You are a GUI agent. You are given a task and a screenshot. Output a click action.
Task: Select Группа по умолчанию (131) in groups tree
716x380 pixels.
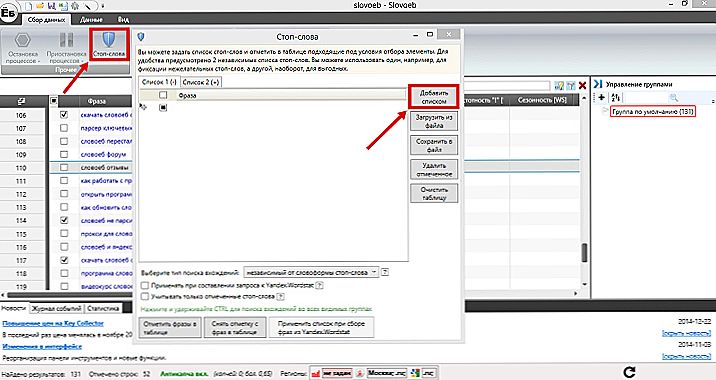coord(653,111)
